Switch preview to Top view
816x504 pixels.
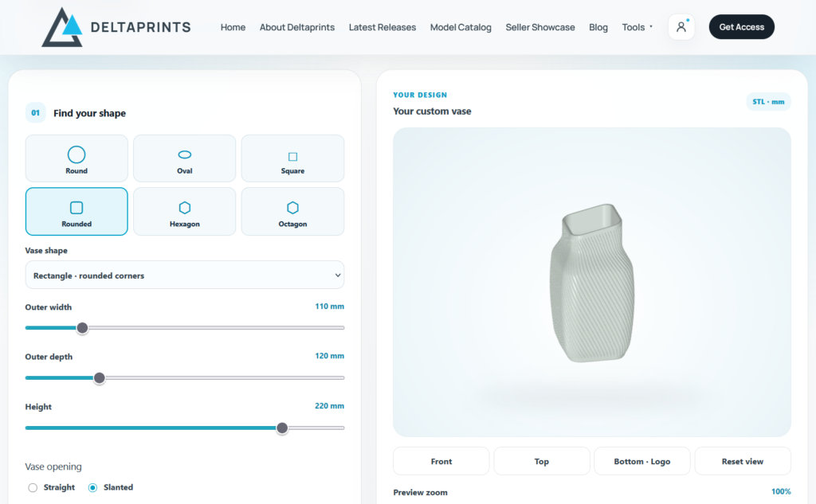(542, 461)
